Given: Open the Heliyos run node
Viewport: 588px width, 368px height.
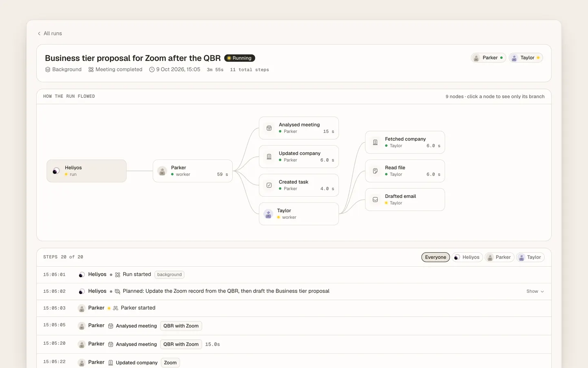Looking at the screenshot, I should tap(87, 171).
